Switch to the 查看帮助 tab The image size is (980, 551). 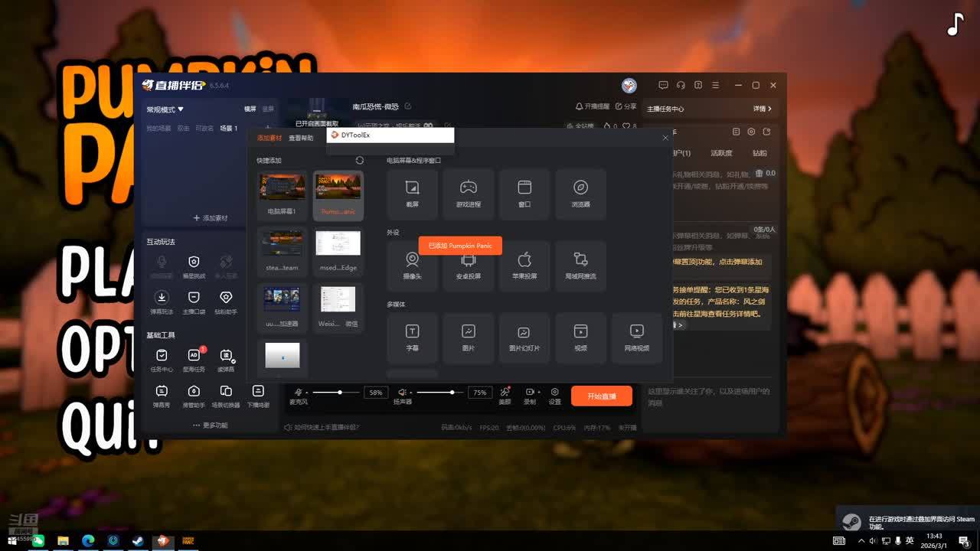pyautogui.click(x=301, y=139)
